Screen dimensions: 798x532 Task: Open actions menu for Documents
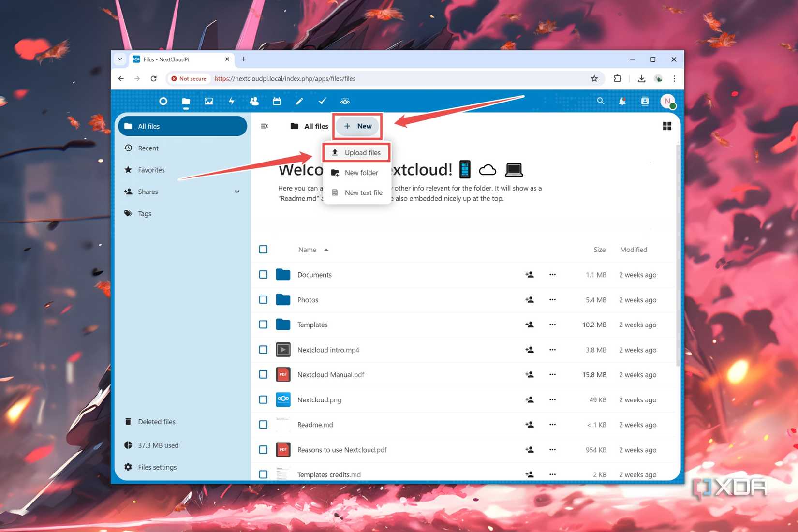point(552,275)
